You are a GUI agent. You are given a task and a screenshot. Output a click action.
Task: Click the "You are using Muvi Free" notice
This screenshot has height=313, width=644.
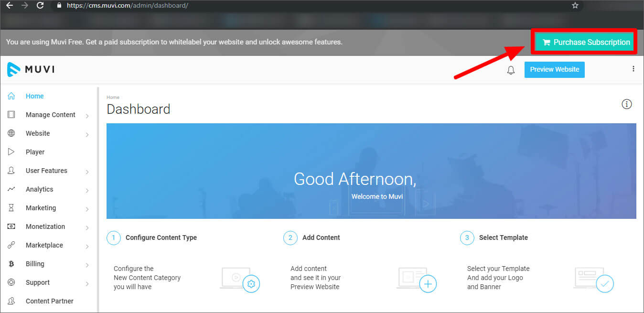174,42
